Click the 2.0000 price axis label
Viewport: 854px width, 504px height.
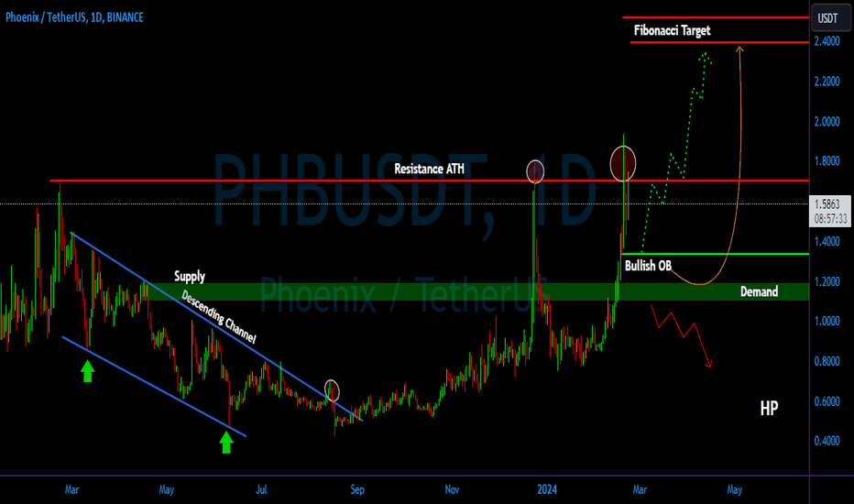point(827,122)
